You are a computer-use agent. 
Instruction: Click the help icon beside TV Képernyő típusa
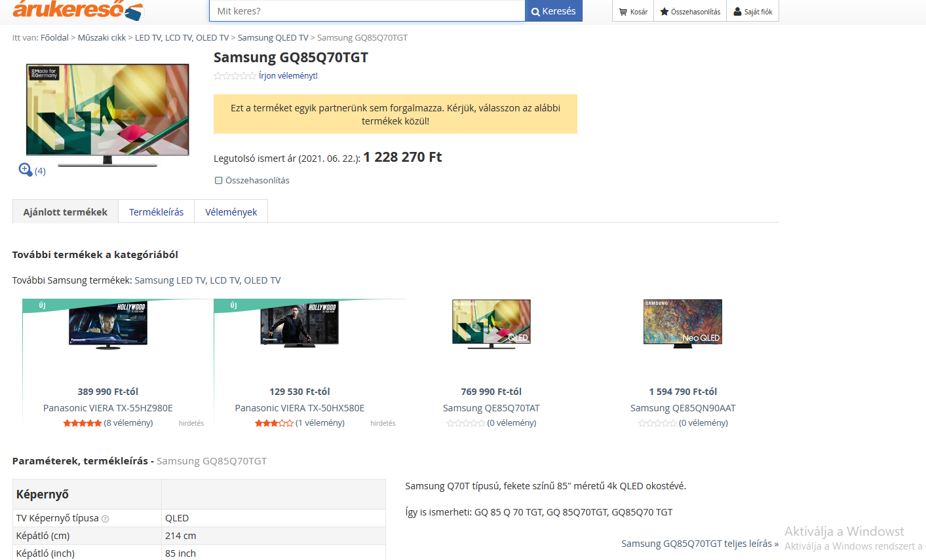[x=106, y=519]
